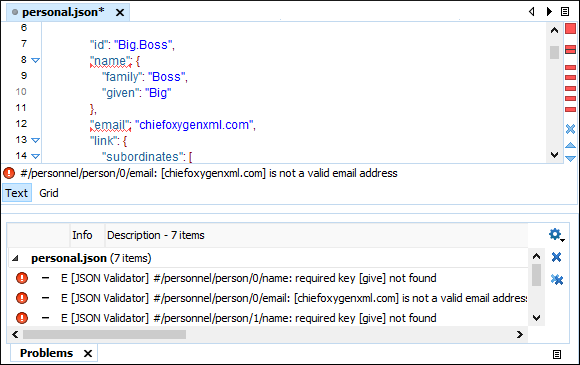
Task: Jump to previous error with up triangle
Action: pos(570,145)
